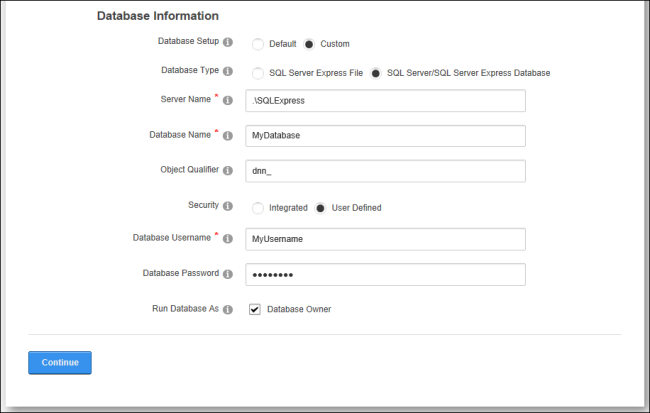Show help icon for Server Name
Viewport: 650px width, 413px height.
228,100
